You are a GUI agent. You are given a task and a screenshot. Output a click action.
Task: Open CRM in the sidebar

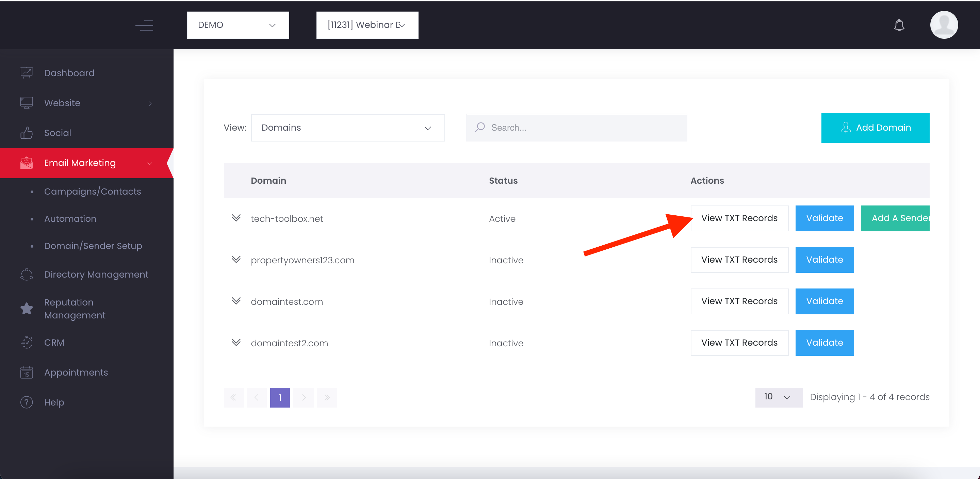[54, 343]
